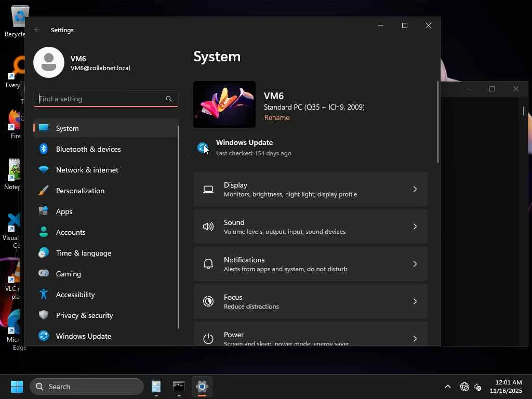
Task: Click the Network Wi-Fi icon in sidebar
Action: 44,170
